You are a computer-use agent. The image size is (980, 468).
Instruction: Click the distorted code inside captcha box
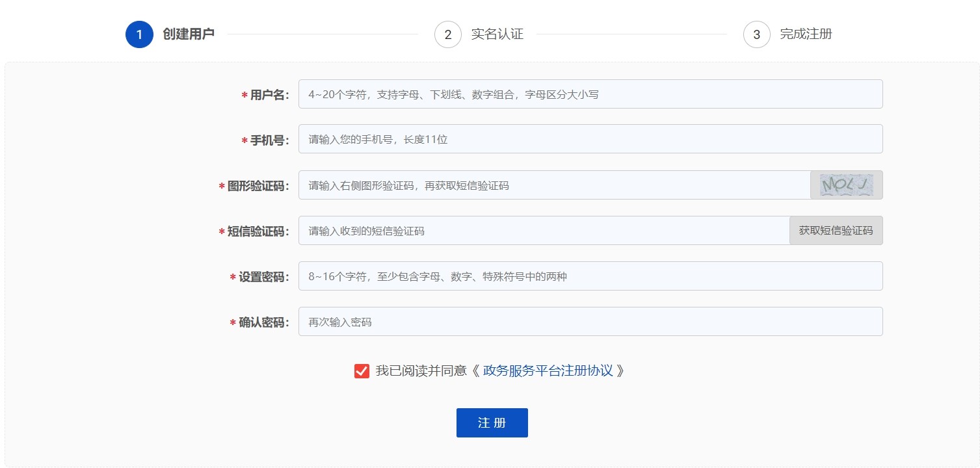[846, 185]
